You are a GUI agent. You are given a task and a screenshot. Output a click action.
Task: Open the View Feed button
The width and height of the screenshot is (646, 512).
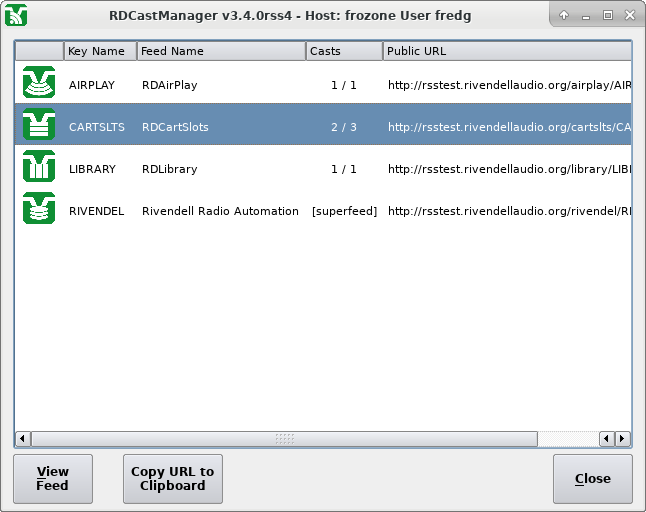[53, 479]
